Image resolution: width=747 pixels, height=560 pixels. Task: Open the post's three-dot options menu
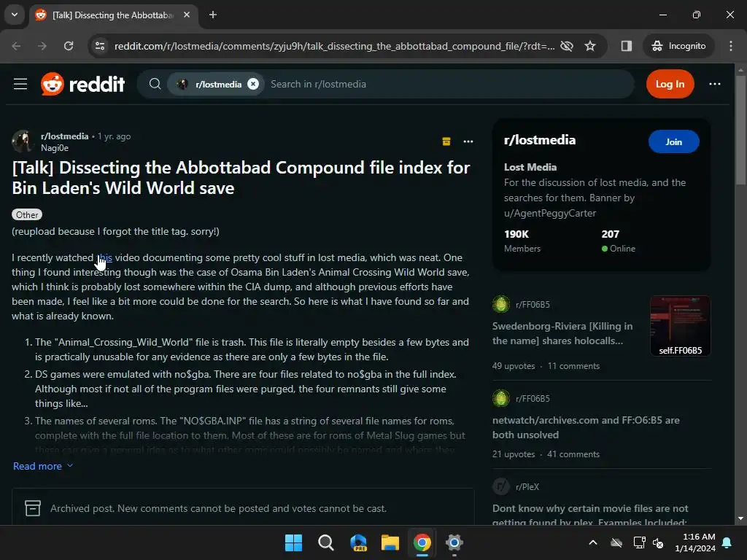pyautogui.click(x=468, y=141)
